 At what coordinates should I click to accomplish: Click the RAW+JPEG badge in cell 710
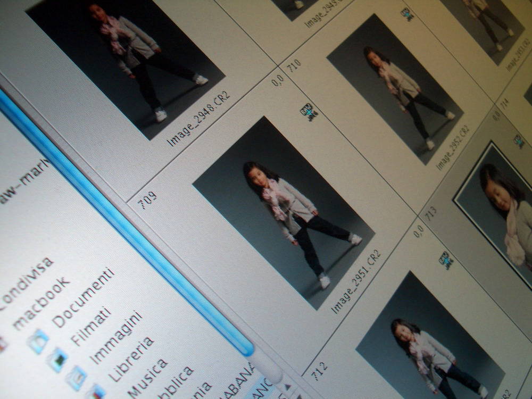click(408, 14)
